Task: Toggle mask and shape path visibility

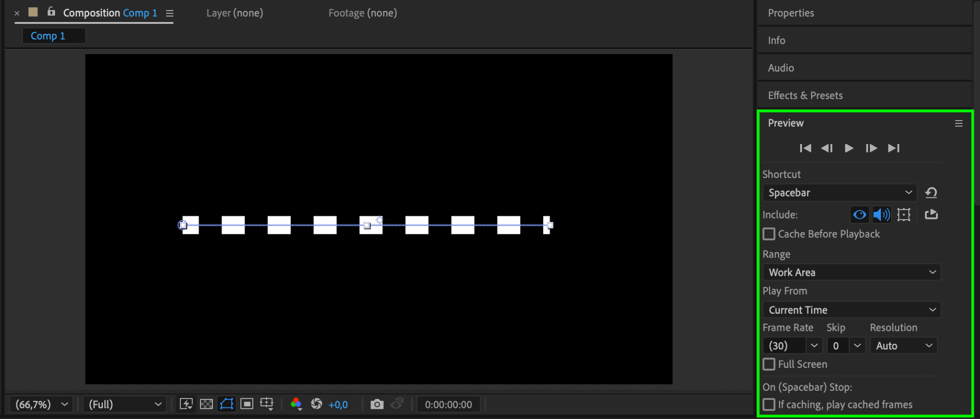Action: pos(226,404)
